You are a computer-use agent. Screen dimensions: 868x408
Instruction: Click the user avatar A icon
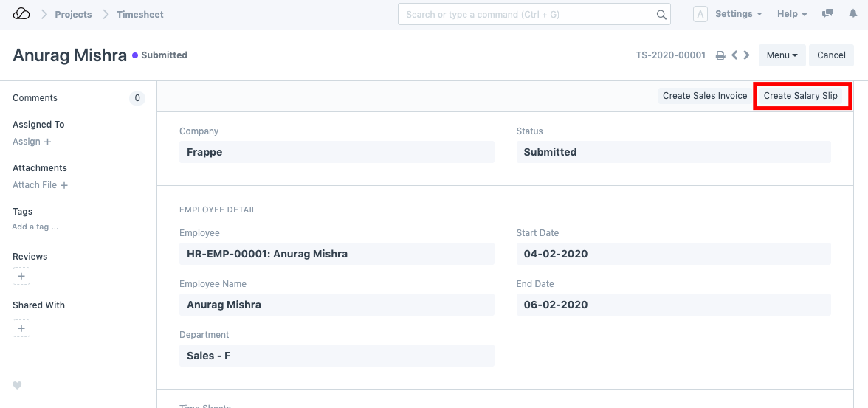click(700, 14)
